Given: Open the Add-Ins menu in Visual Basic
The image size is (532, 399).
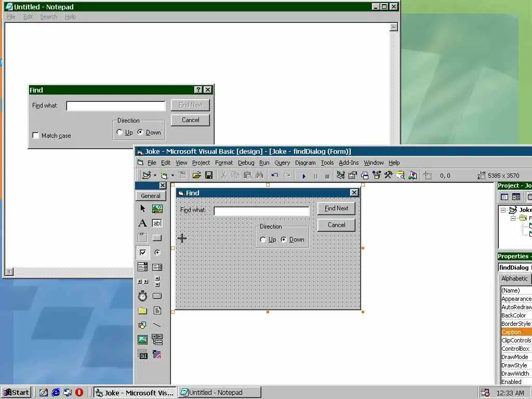Looking at the screenshot, I should [x=349, y=163].
